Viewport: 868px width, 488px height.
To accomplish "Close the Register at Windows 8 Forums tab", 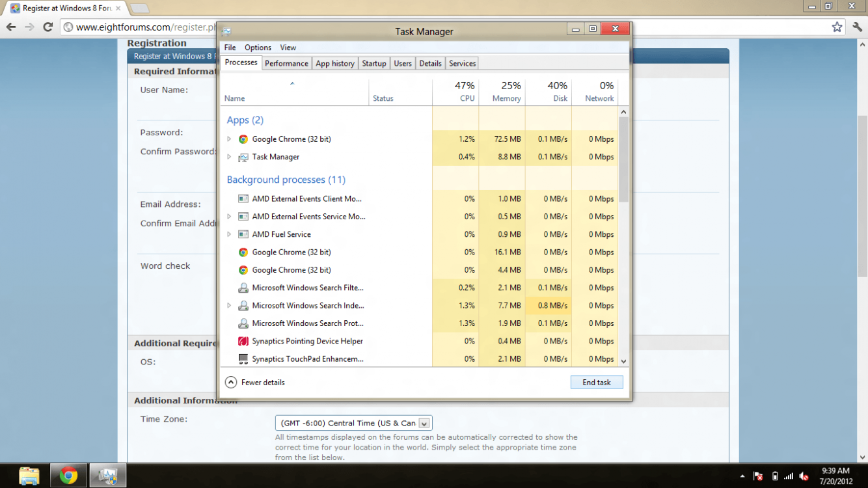I will tap(118, 8).
